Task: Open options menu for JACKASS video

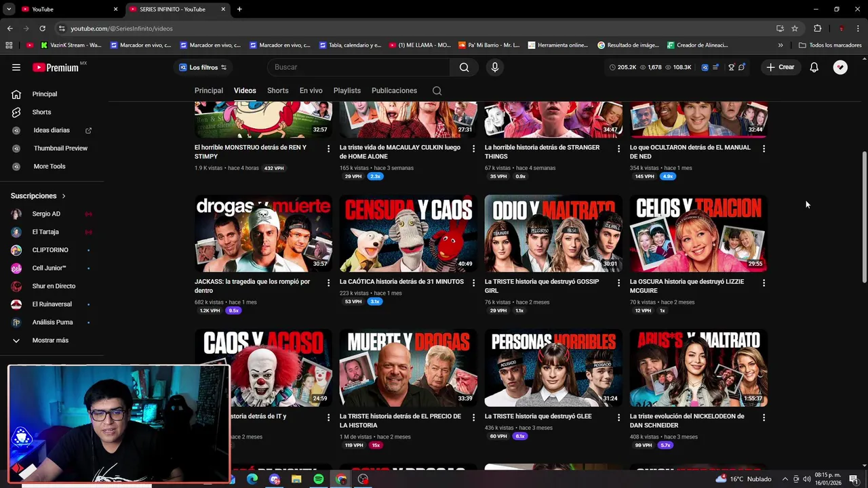Action: 328,283
